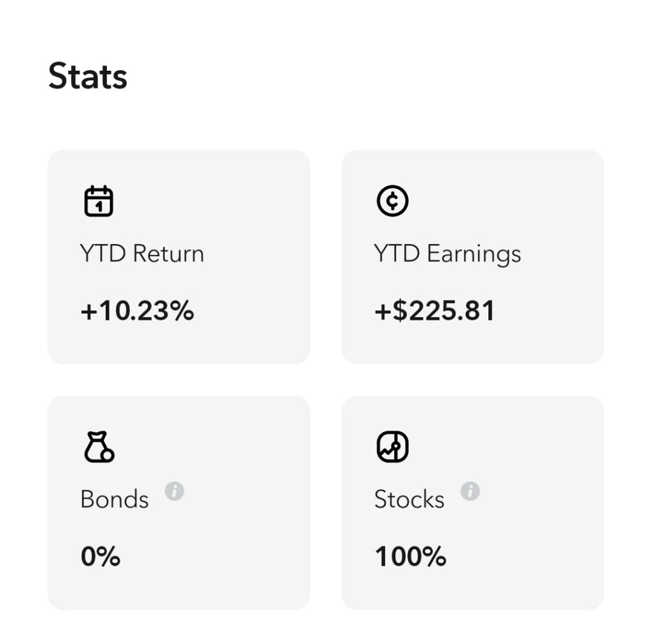Select the YTD Earnings label
The image size is (652, 644).
pyautogui.click(x=447, y=254)
